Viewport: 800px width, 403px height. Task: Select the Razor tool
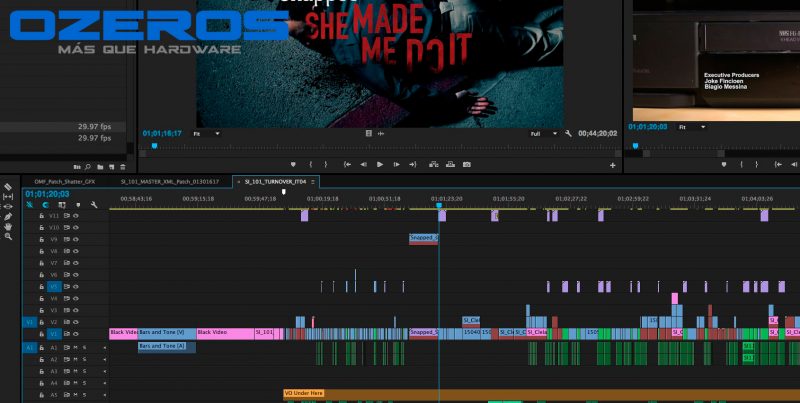coord(8,187)
